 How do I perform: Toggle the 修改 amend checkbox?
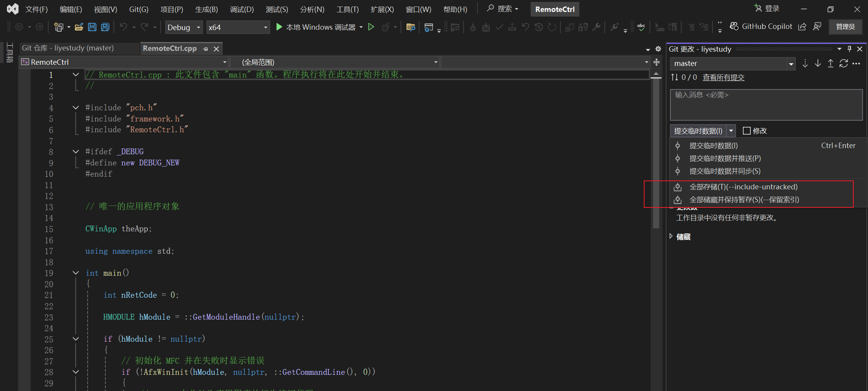point(747,131)
